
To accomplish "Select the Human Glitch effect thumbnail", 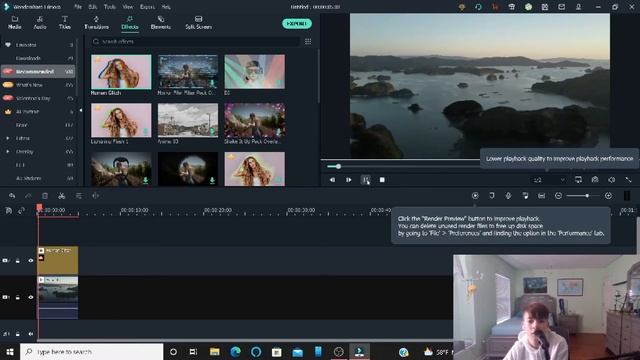I will [121, 72].
